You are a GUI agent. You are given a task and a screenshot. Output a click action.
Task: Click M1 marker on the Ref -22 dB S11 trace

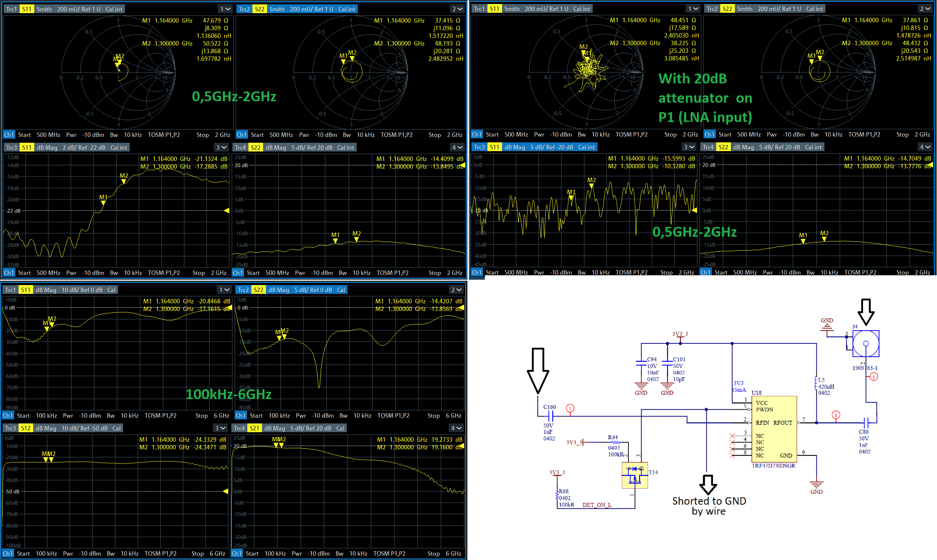click(x=103, y=203)
